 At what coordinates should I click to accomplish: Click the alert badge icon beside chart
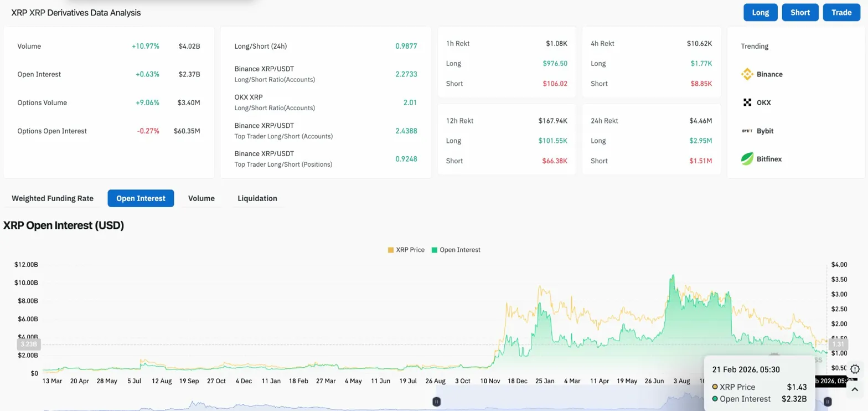click(x=855, y=369)
